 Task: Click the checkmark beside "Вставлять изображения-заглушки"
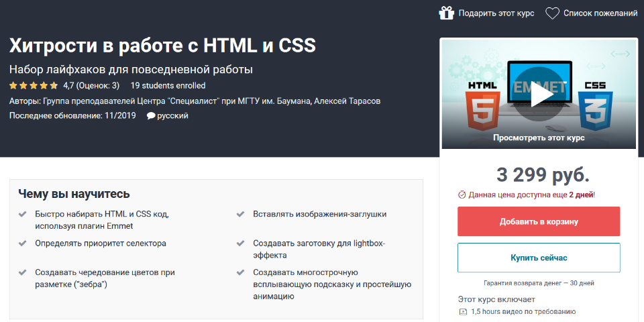240,215
